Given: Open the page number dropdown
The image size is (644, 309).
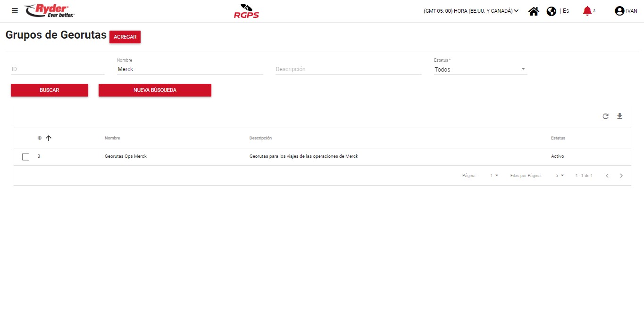Looking at the screenshot, I should 494,175.
